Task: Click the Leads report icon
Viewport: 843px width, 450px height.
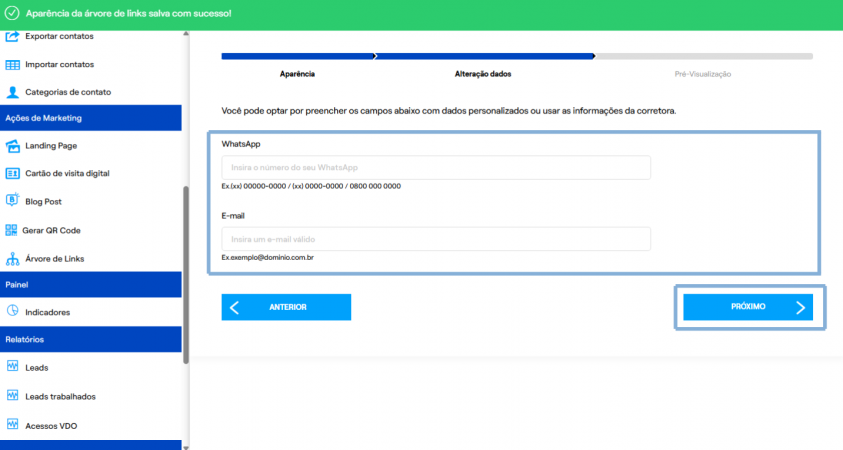Action: click(12, 366)
